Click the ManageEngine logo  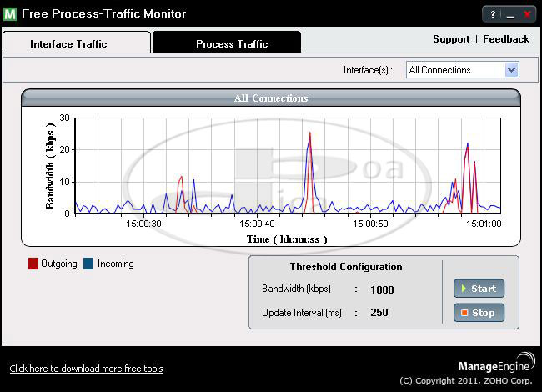point(494,366)
